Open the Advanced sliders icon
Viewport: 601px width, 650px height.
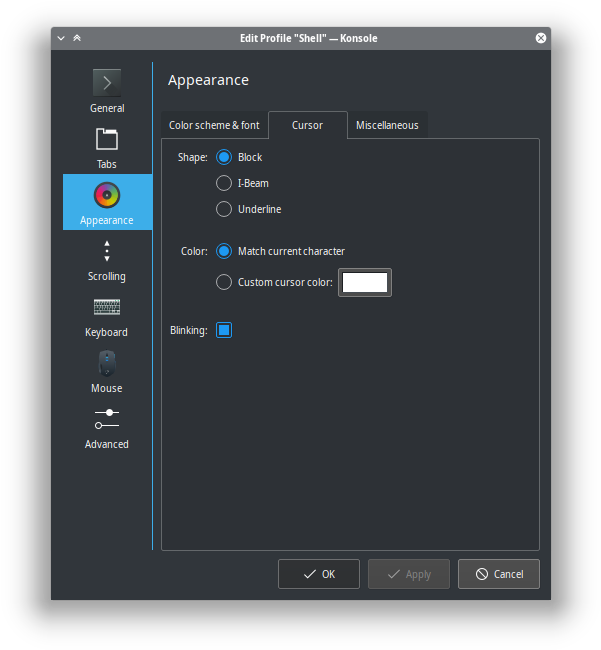click(107, 419)
